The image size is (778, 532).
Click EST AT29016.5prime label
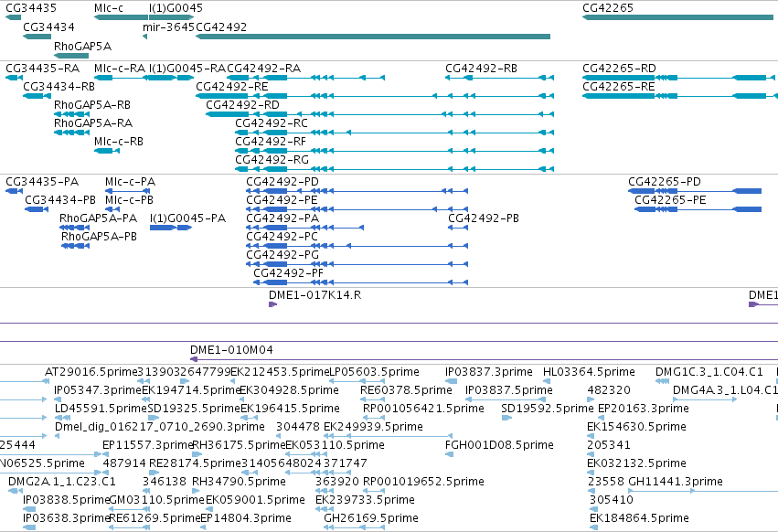pos(91,372)
